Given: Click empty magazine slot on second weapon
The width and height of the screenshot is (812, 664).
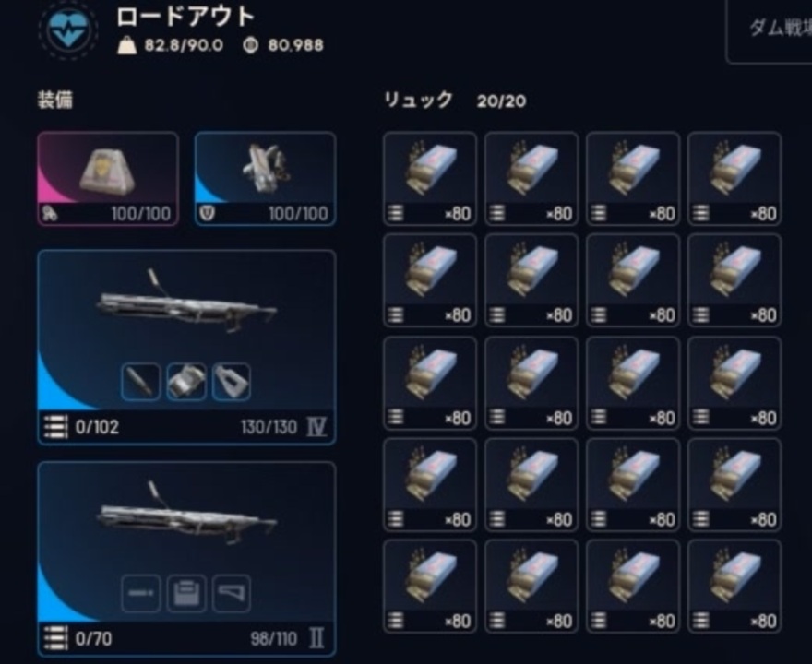Looking at the screenshot, I should point(186,593).
